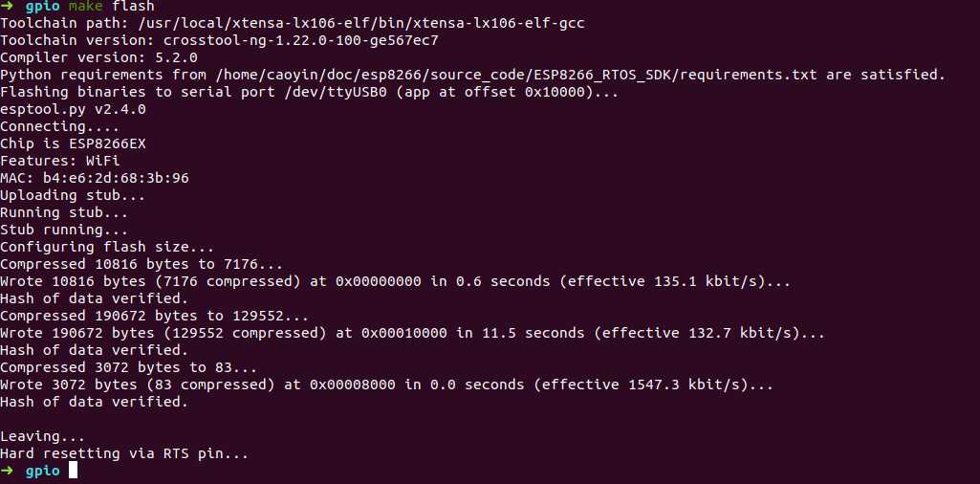Click the "Features: WiFi" line

click(x=59, y=161)
